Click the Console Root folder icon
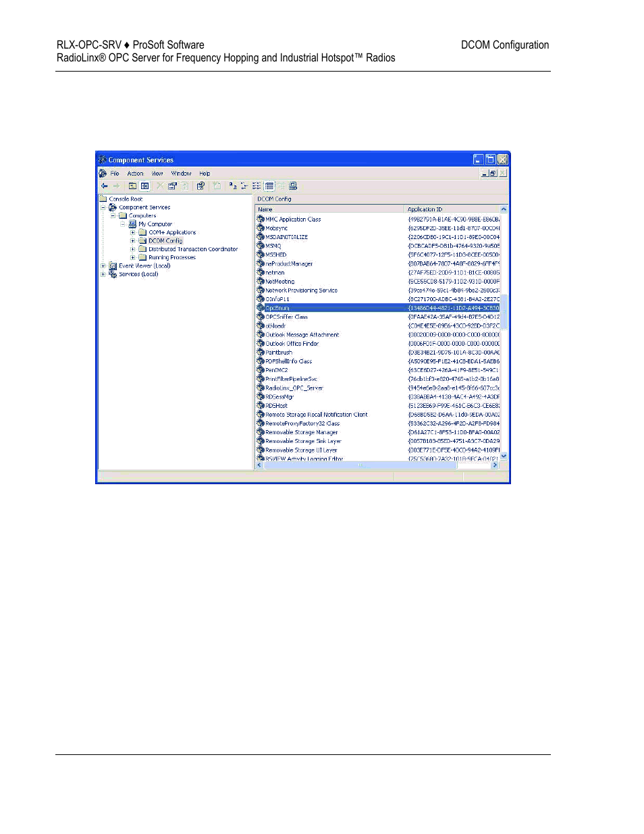The image size is (644, 834). (x=103, y=199)
